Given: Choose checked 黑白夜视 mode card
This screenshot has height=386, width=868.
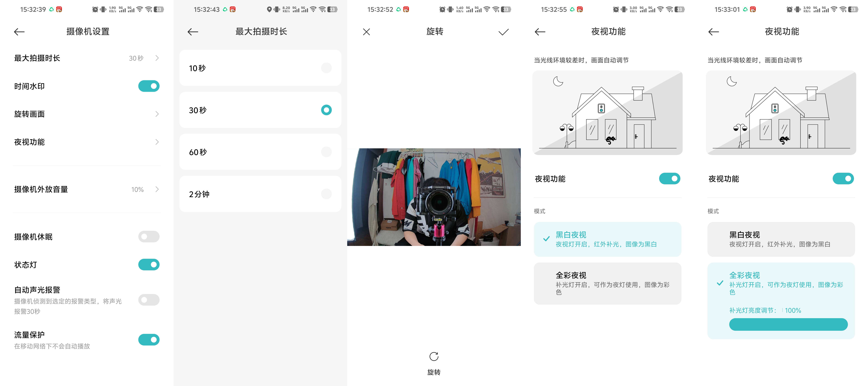Looking at the screenshot, I should coord(608,239).
